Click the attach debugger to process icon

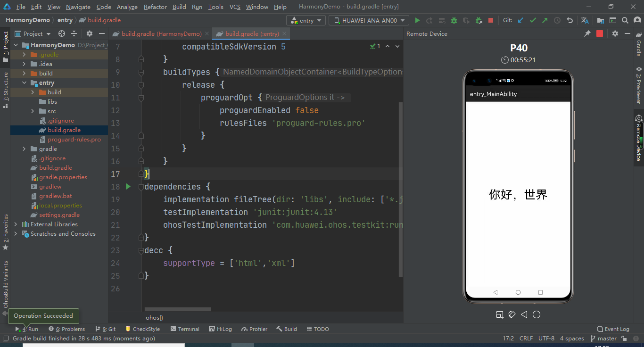[x=479, y=20]
